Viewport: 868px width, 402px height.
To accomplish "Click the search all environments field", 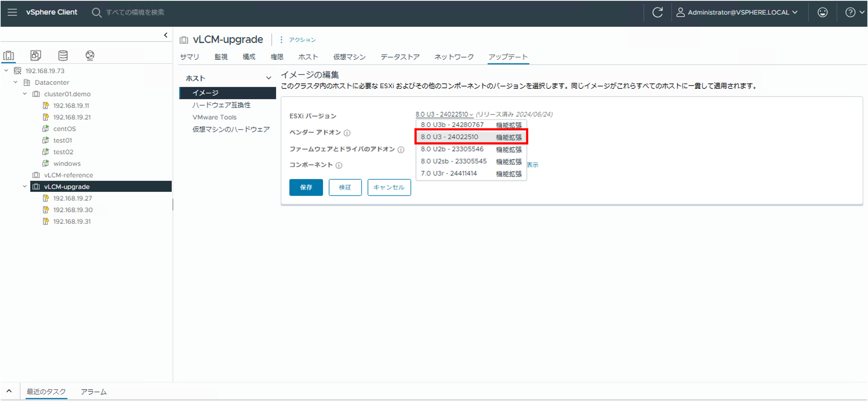I will point(135,12).
